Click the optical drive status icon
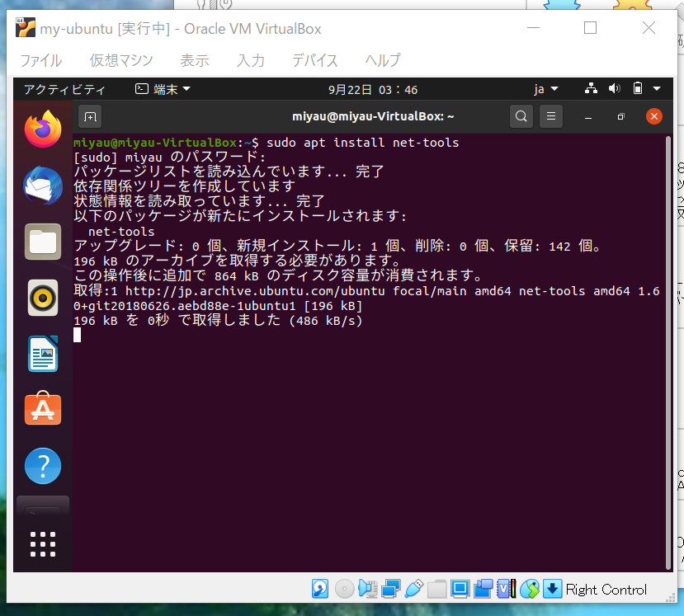 click(344, 589)
